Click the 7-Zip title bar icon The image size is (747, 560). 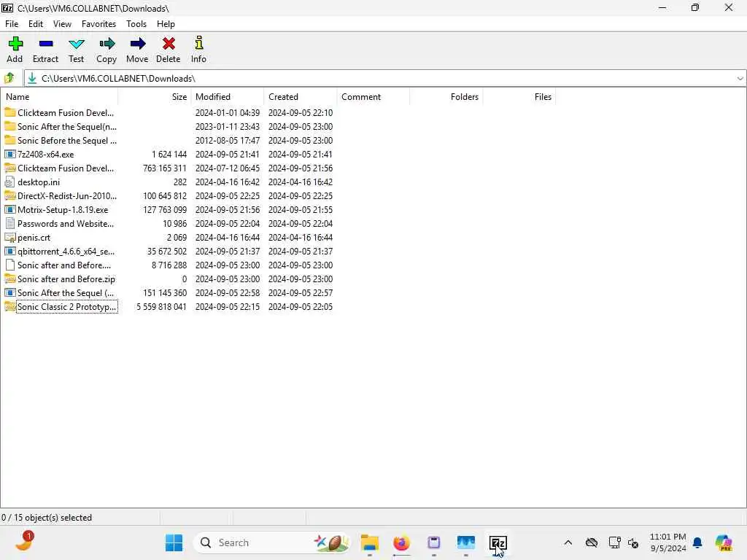(x=7, y=8)
